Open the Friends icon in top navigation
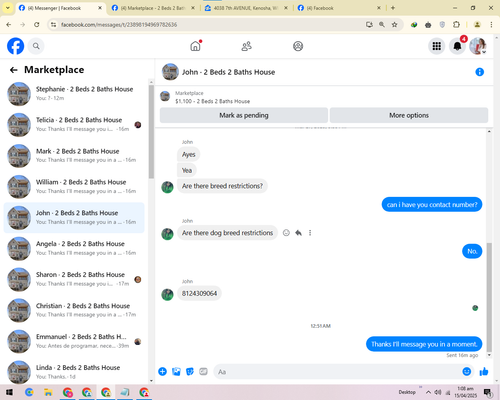 click(246, 46)
